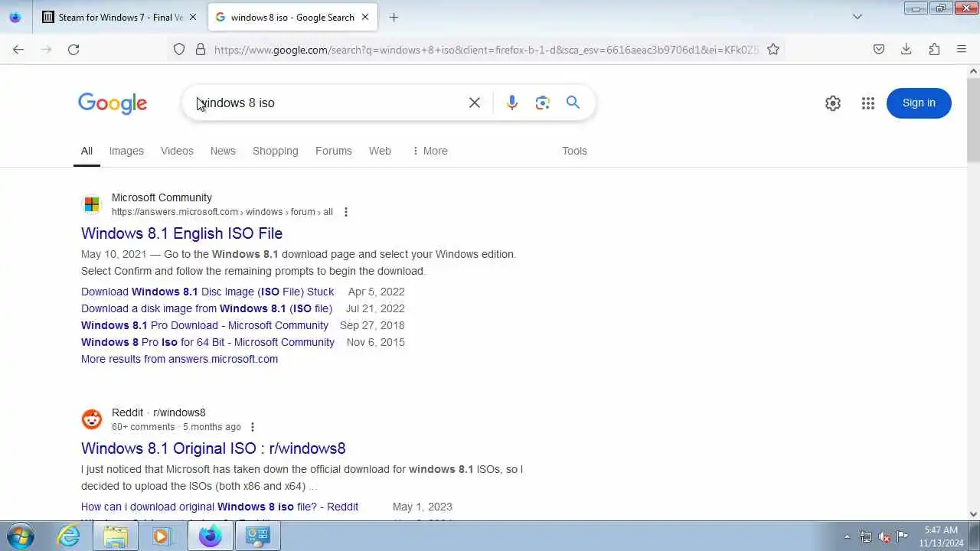Click the Action Center flag icon

pos(903,536)
